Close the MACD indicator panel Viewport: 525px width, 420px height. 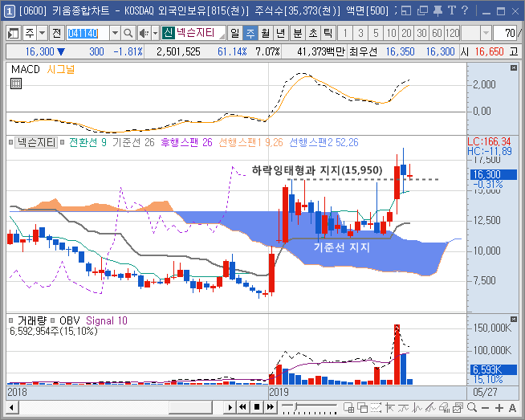pos(514,68)
